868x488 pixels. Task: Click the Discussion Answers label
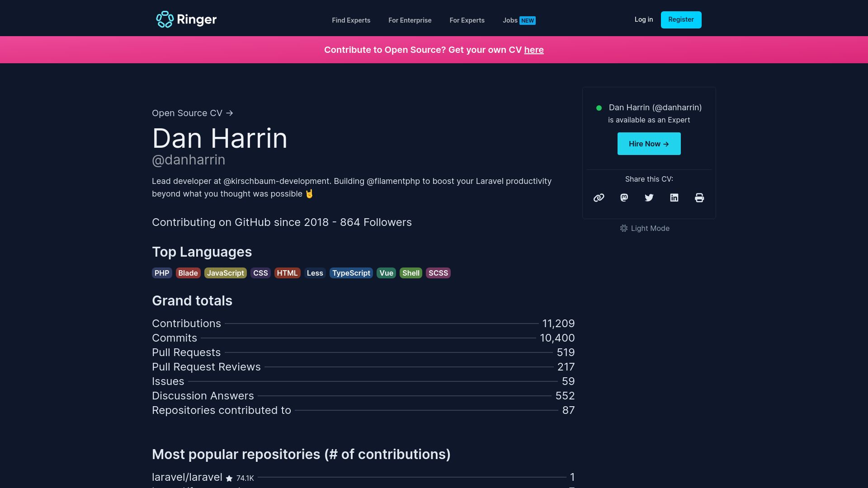pyautogui.click(x=203, y=396)
